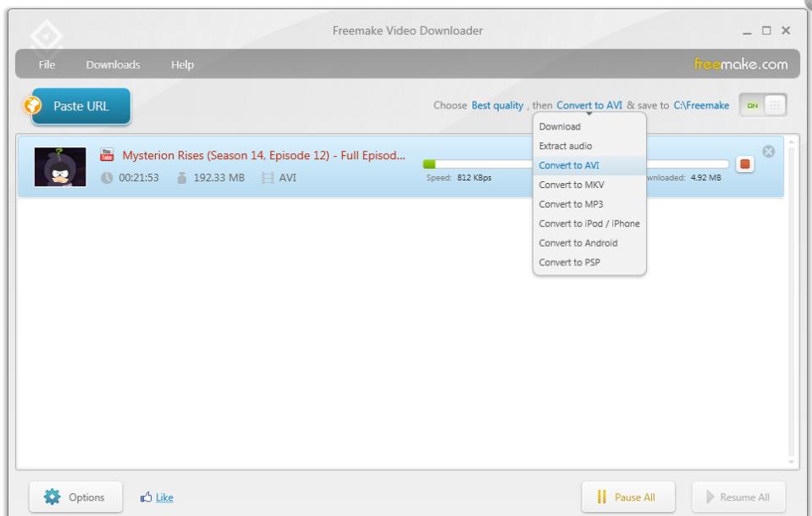Click the 00:21:53 duration text

(139, 178)
